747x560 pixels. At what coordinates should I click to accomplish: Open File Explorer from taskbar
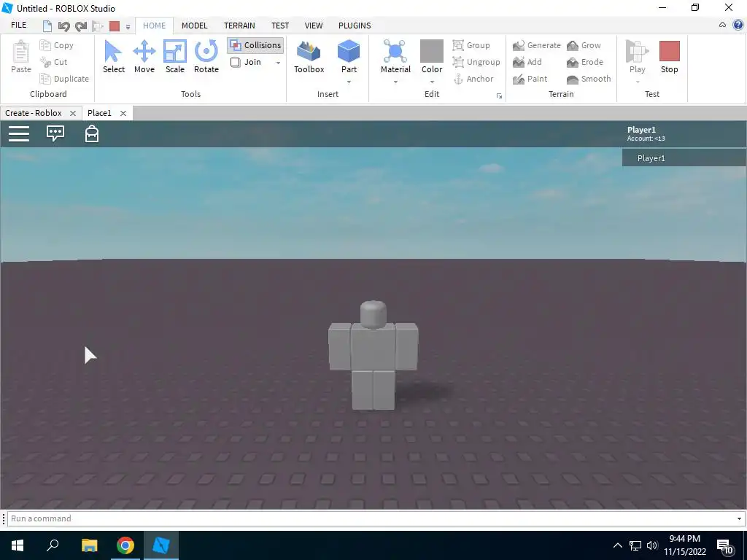(x=89, y=545)
